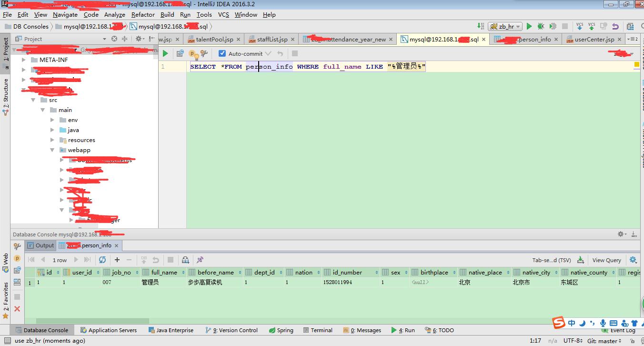Click the horizontal scrollbar under the results
This screenshot has width=644, height=346.
click(x=92, y=321)
